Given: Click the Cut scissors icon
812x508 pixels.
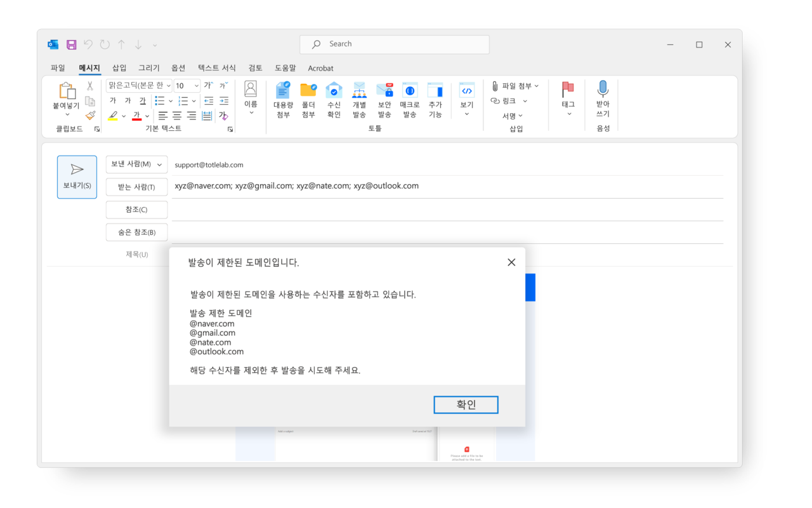Looking at the screenshot, I should click(90, 86).
